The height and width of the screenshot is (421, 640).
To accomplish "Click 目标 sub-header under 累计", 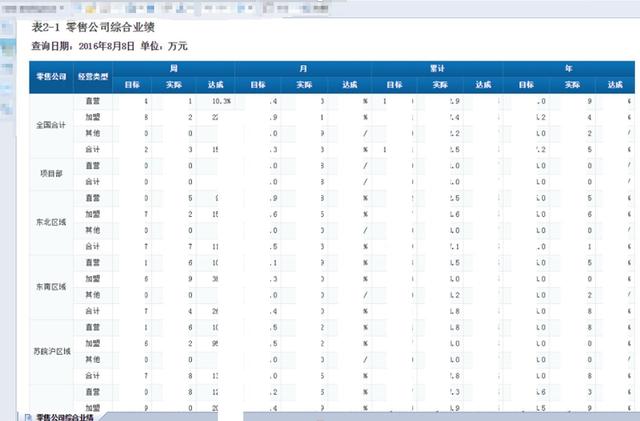I will tap(394, 85).
